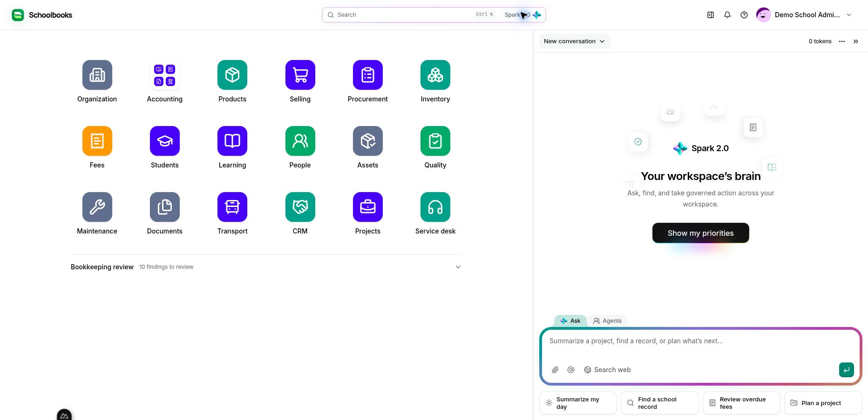Choose the Review overdue fees suggestion
Image resolution: width=868 pixels, height=420 pixels.
click(x=741, y=403)
